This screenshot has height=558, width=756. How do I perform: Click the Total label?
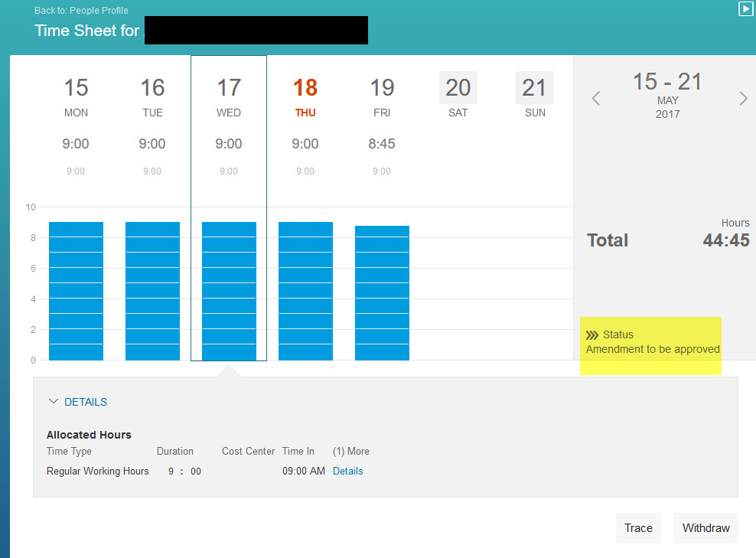(608, 240)
